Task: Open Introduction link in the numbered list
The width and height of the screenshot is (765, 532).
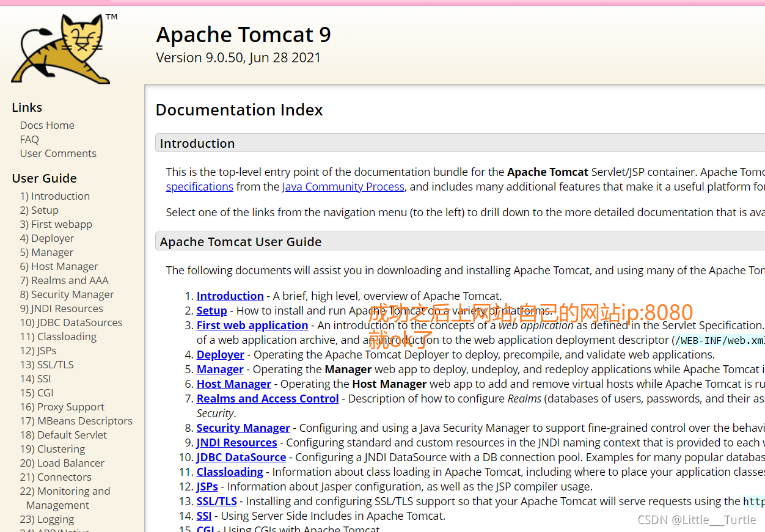Action: [x=230, y=296]
